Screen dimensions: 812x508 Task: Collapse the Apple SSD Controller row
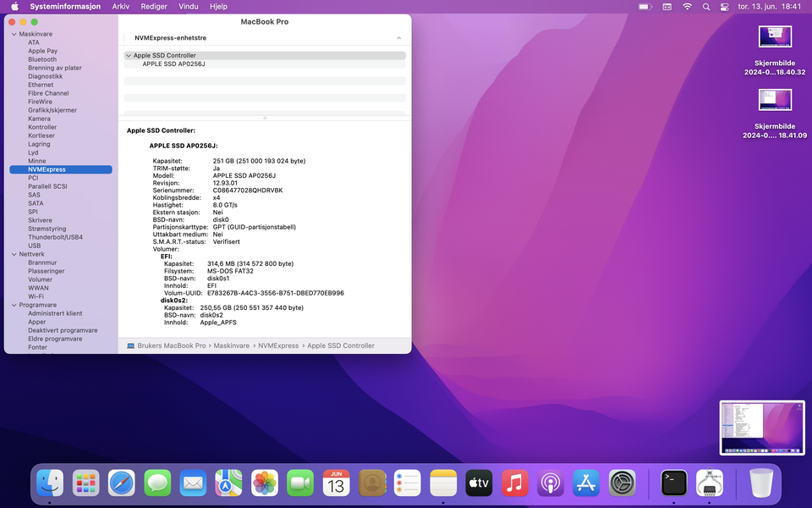coord(129,56)
